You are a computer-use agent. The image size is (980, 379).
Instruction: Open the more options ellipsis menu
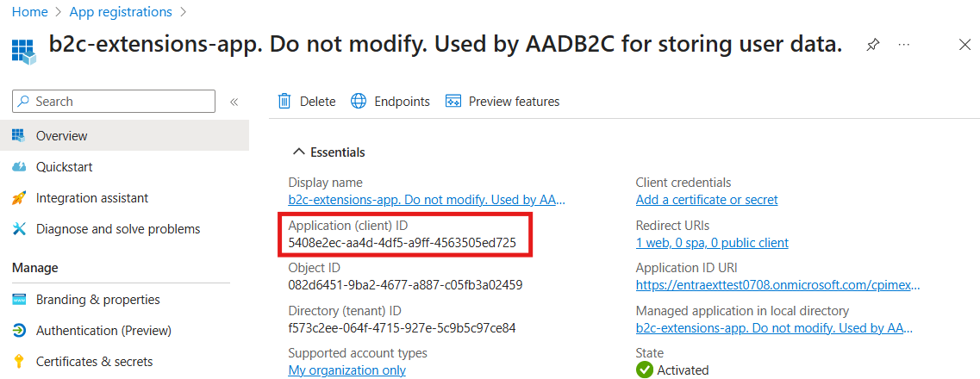(904, 45)
